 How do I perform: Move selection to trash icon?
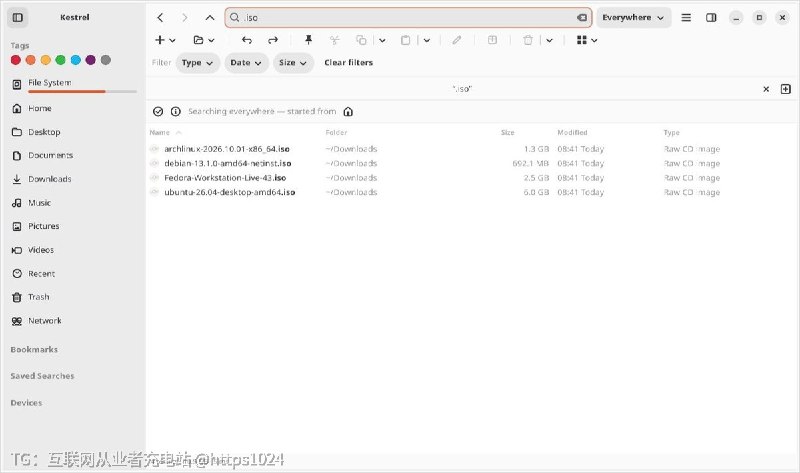pyautogui.click(x=528, y=40)
